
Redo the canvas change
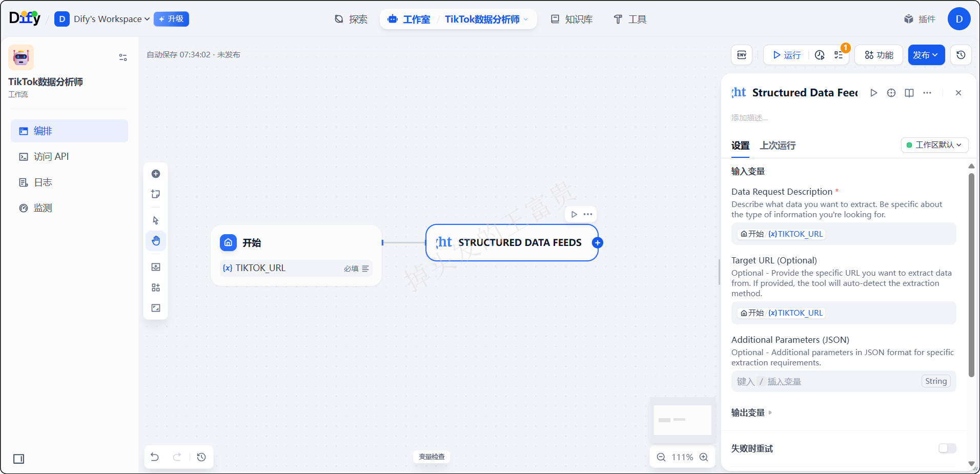pos(177,457)
